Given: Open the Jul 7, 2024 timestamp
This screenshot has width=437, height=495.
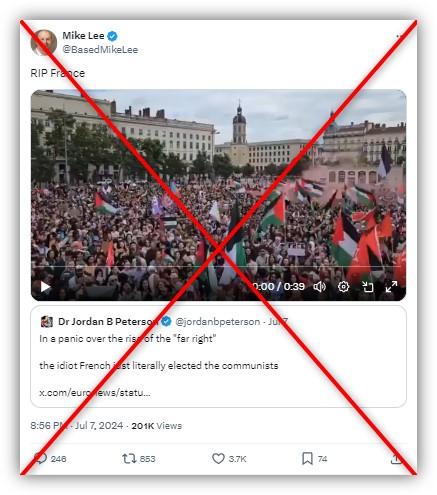Looking at the screenshot, I should [99, 426].
